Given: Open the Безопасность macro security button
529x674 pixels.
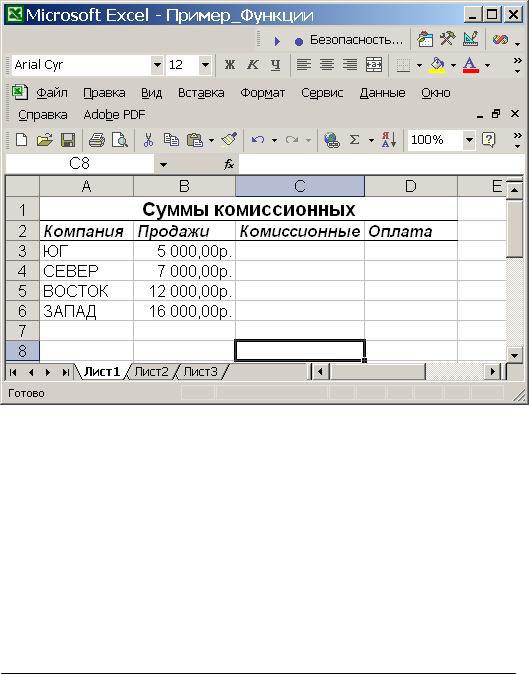Looking at the screenshot, I should [356, 40].
